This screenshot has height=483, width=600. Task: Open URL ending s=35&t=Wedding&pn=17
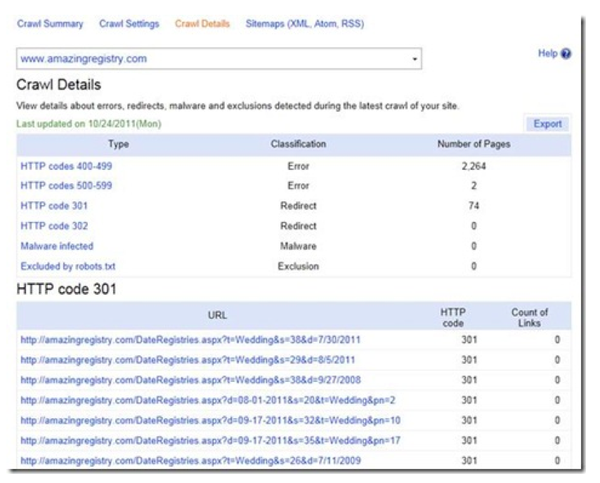pos(210,441)
